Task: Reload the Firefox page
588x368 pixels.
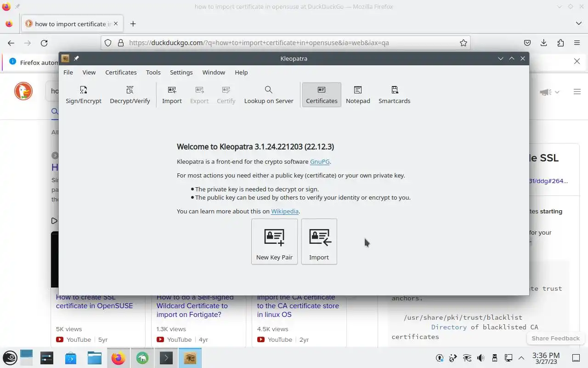Action: click(44, 43)
